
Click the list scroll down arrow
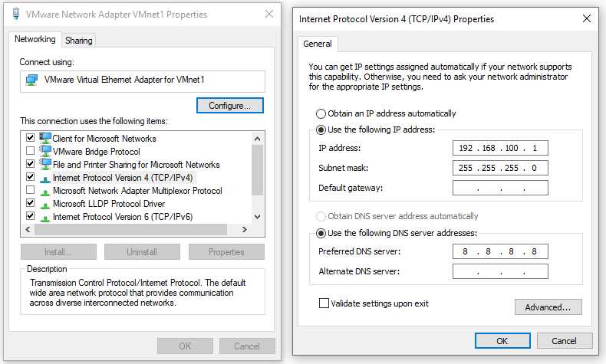(258, 217)
